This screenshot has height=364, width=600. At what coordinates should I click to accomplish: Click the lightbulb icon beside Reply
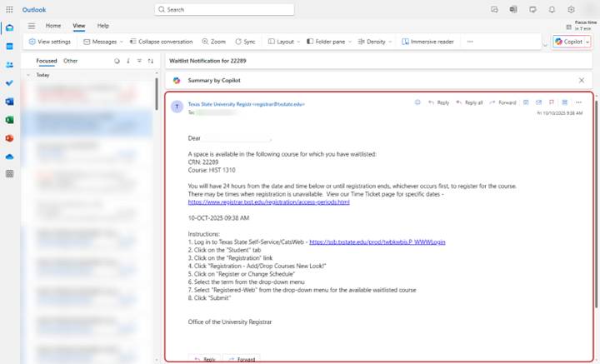(417, 102)
